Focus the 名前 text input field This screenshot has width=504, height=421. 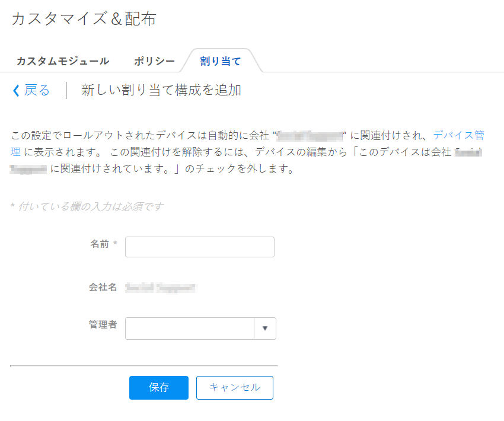pyautogui.click(x=200, y=247)
